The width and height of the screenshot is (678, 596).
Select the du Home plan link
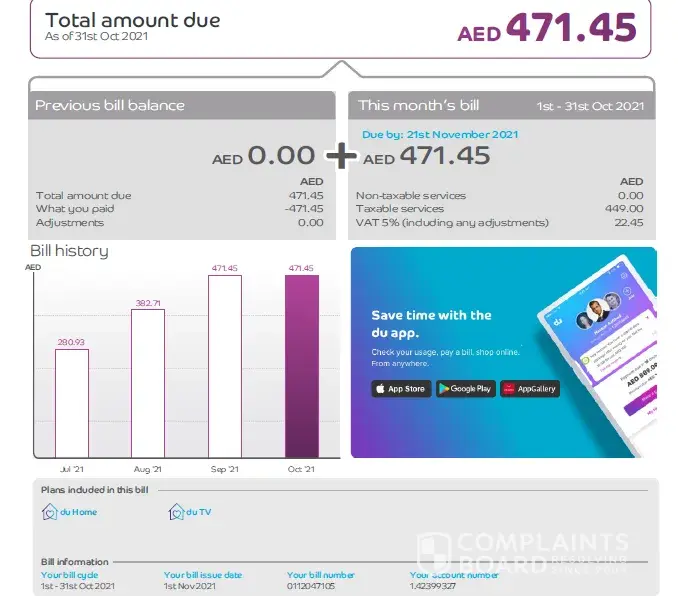click(79, 512)
